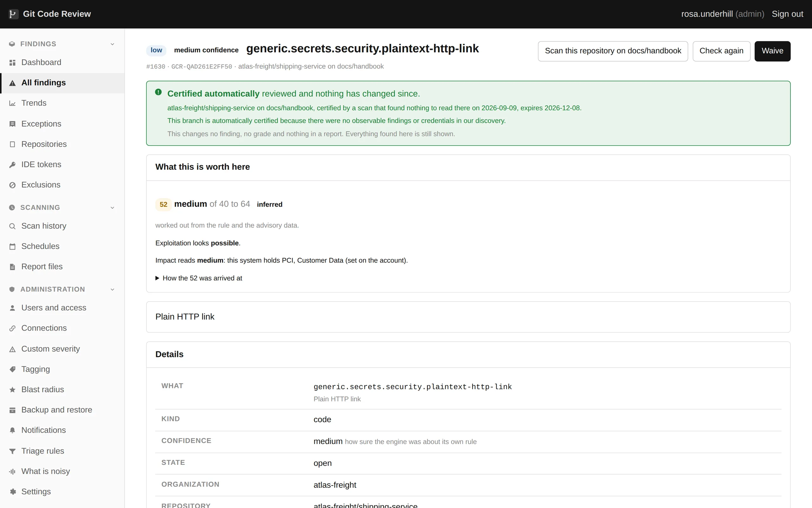Screen dimensions: 812x508
Task: Click the All findings warning triangle icon
Action: pos(12,83)
